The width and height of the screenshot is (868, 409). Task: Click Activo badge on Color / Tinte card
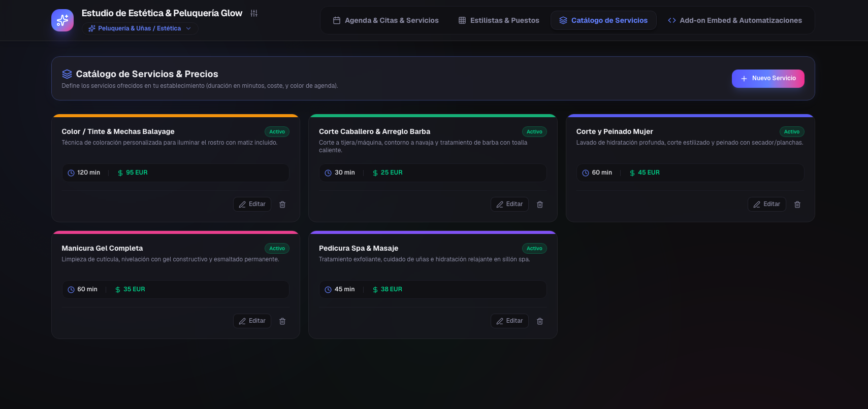(x=277, y=131)
